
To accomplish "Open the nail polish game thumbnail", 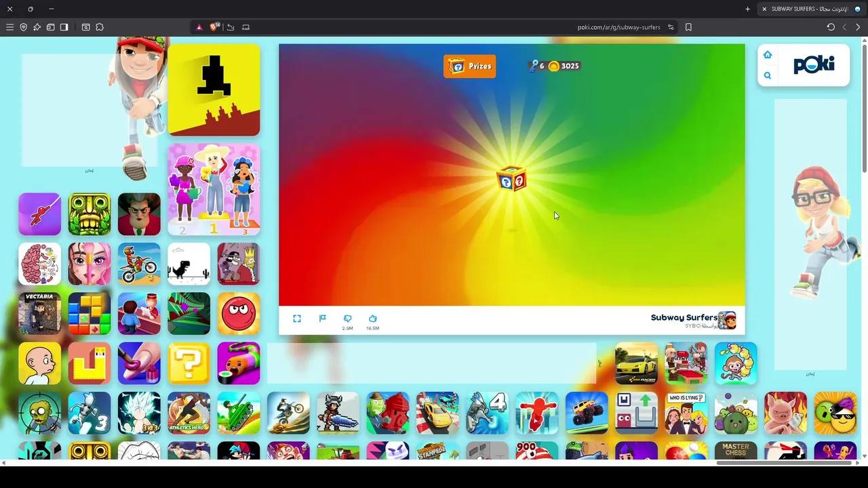I will click(x=139, y=363).
